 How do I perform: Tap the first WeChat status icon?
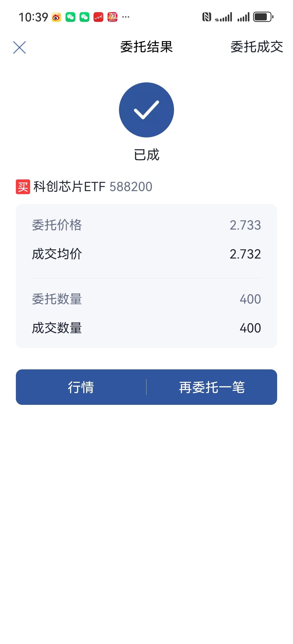point(70,17)
